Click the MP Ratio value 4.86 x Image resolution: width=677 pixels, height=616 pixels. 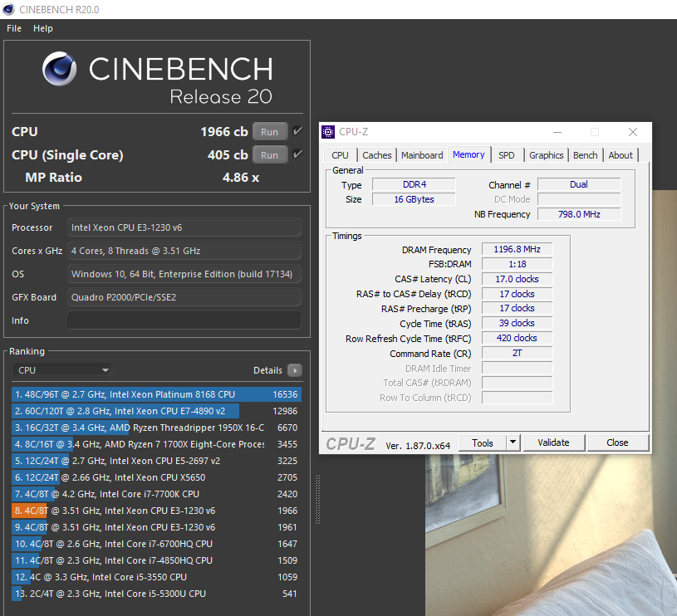tap(241, 178)
